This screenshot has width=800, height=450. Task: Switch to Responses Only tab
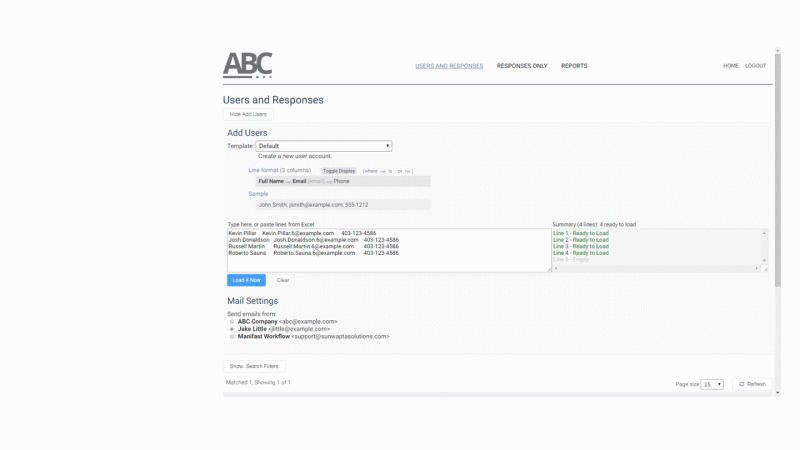pos(522,66)
